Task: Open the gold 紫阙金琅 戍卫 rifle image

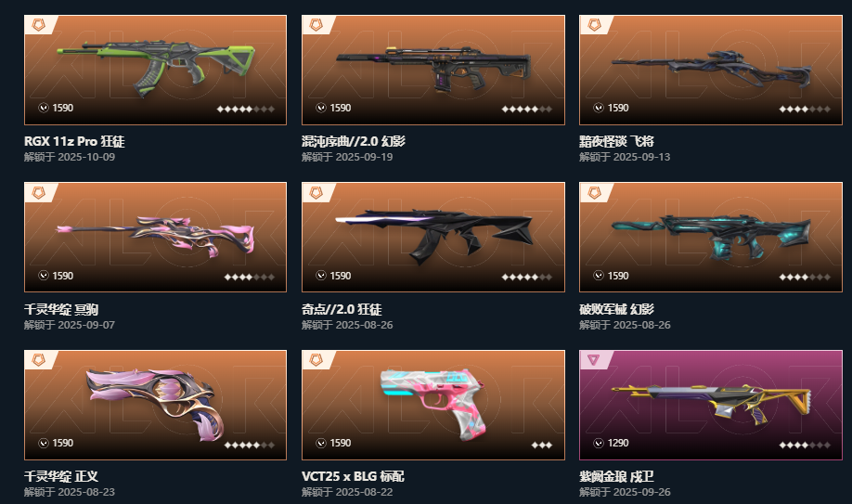Action: 712,402
